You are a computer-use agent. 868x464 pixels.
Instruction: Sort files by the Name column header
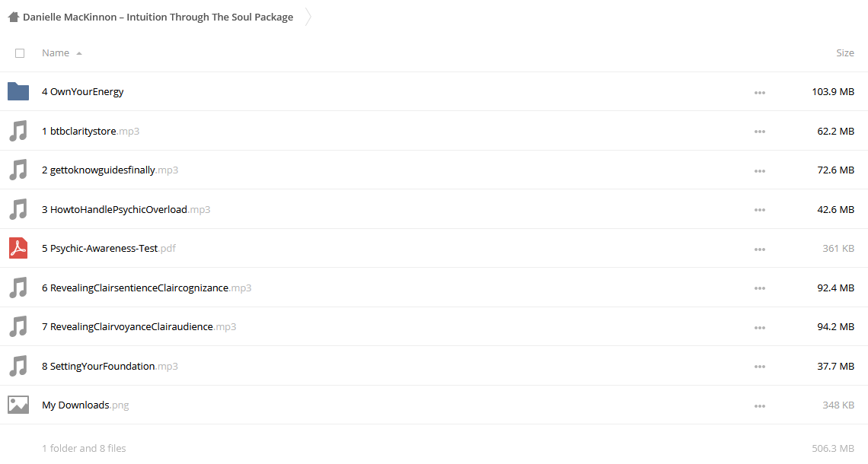pyautogui.click(x=56, y=53)
